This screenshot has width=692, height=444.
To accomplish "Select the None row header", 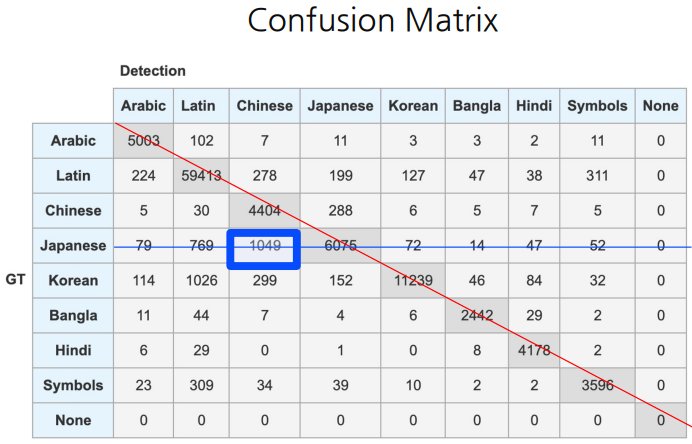I will (x=73, y=420).
